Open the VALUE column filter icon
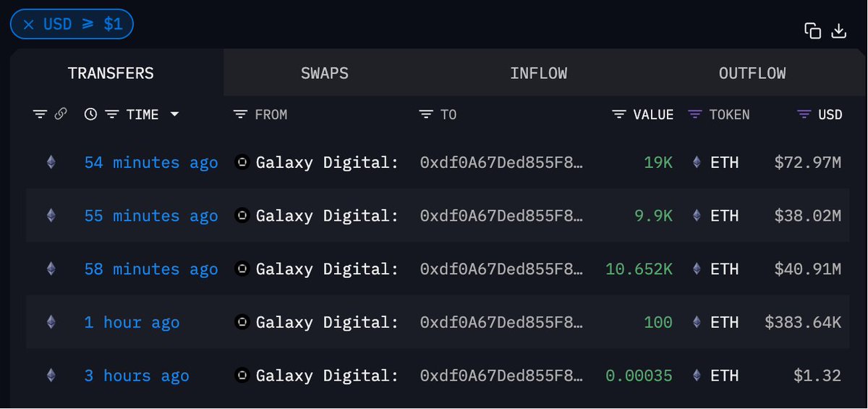The width and height of the screenshot is (868, 409). point(619,114)
